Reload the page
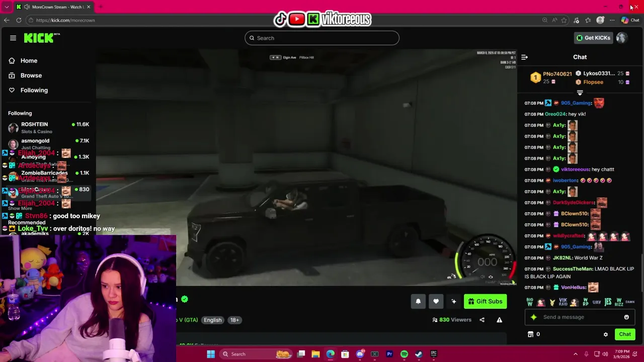Screen dimensions: 644x362 click(19, 20)
